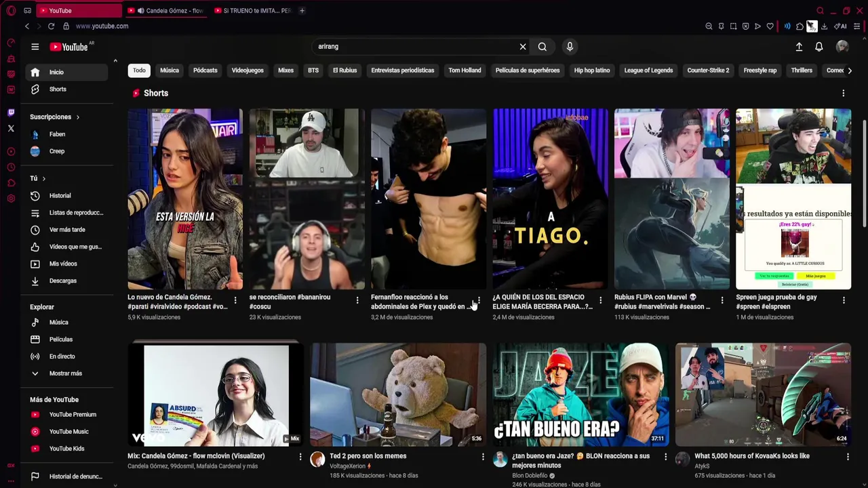Open the 'A TIAGO' María Becerra short
This screenshot has height=488, width=868.
tap(550, 199)
